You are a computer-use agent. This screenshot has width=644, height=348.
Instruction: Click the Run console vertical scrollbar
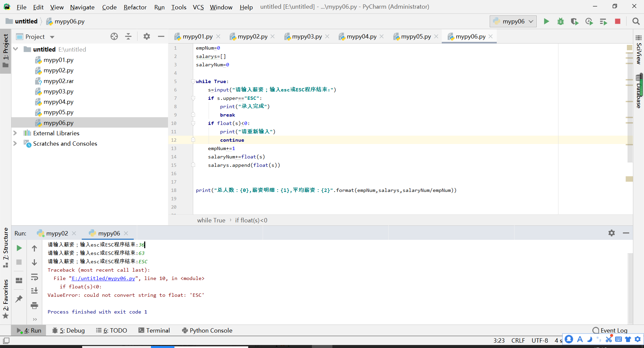(x=630, y=288)
